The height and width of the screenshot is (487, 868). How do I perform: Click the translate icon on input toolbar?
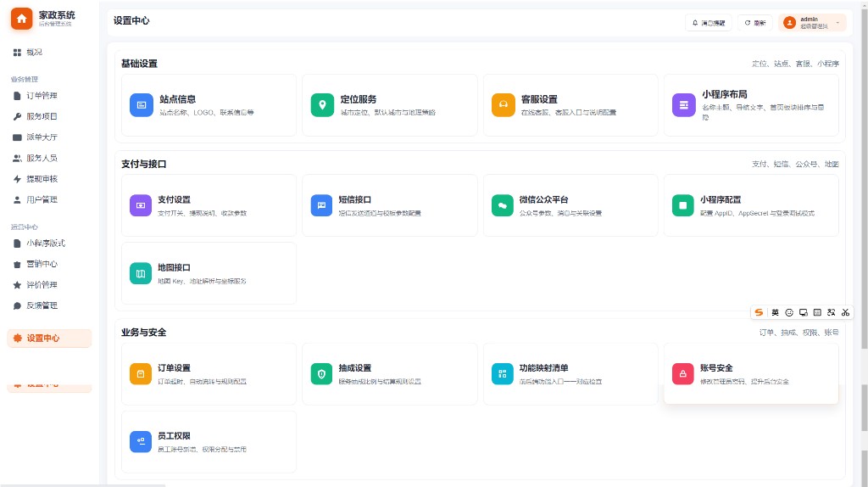coord(831,312)
